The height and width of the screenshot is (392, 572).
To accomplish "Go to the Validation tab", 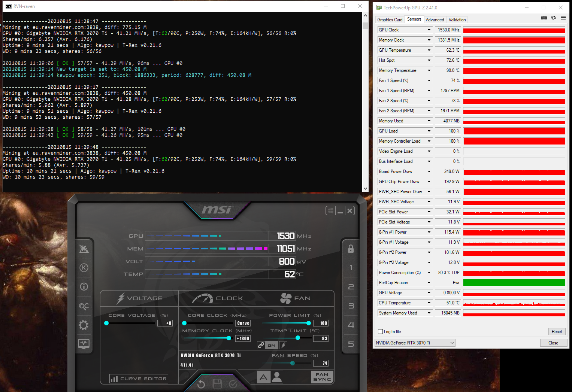I will click(x=457, y=20).
